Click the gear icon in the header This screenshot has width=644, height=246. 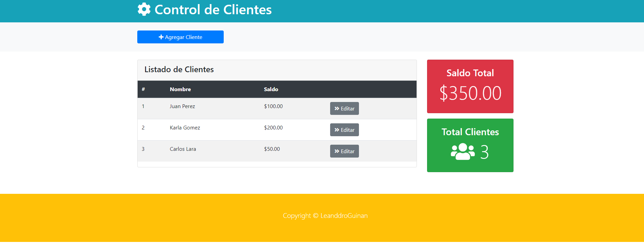[x=144, y=9]
